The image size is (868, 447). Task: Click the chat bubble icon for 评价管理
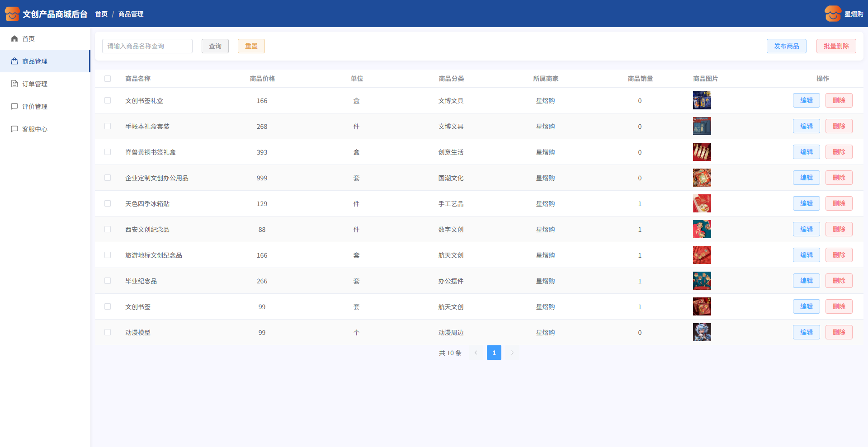coord(14,107)
